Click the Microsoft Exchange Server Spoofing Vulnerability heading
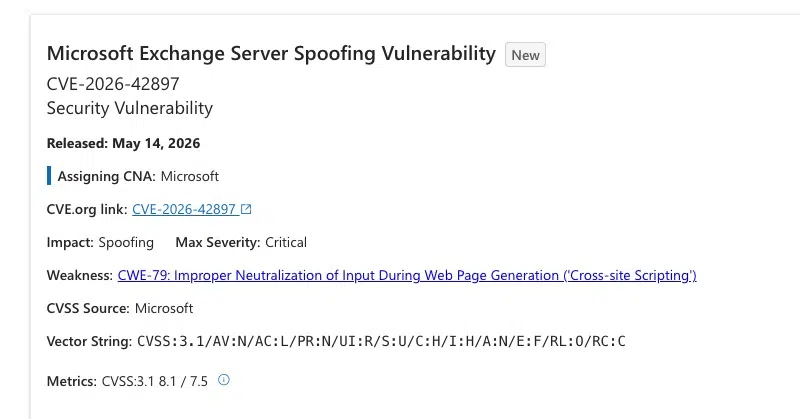 271,54
